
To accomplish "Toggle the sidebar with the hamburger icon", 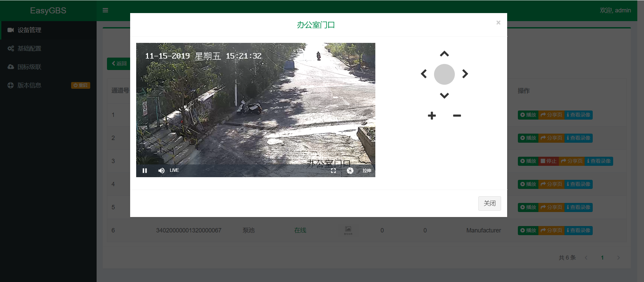I will coord(105,10).
